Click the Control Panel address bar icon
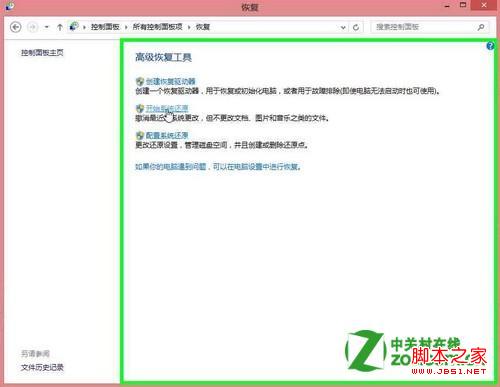This screenshot has width=500, height=387. coord(74,27)
